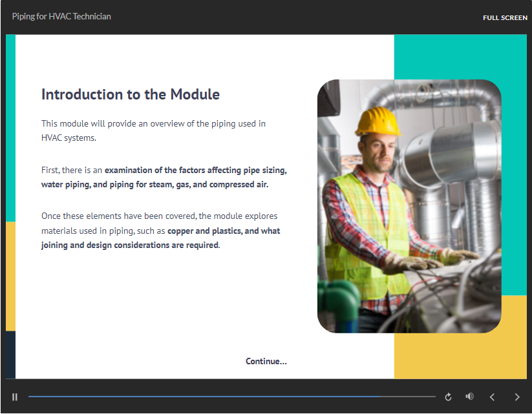Click the HVAC technician photo
This screenshot has width=532, height=414.
[x=409, y=206]
